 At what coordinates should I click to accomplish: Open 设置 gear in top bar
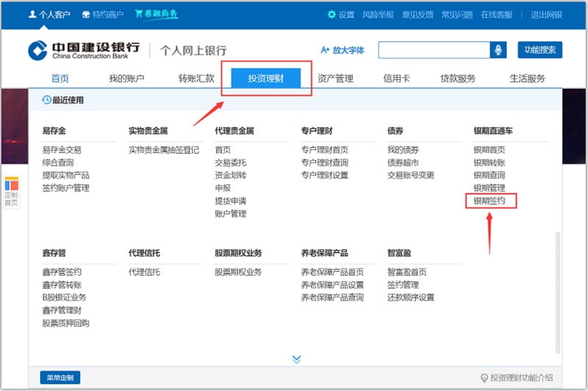point(331,15)
